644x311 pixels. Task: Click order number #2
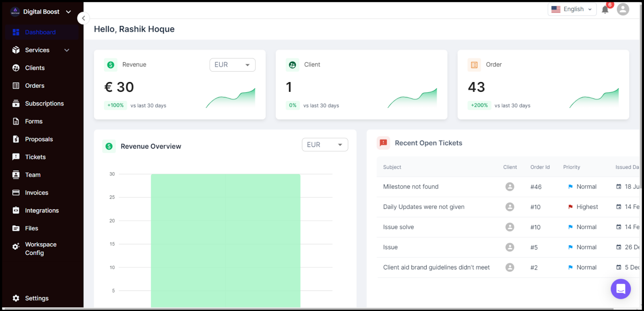[x=534, y=267]
